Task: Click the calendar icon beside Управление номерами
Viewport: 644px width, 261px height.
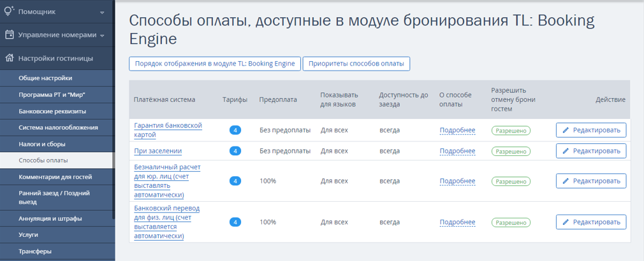Action: 10,35
